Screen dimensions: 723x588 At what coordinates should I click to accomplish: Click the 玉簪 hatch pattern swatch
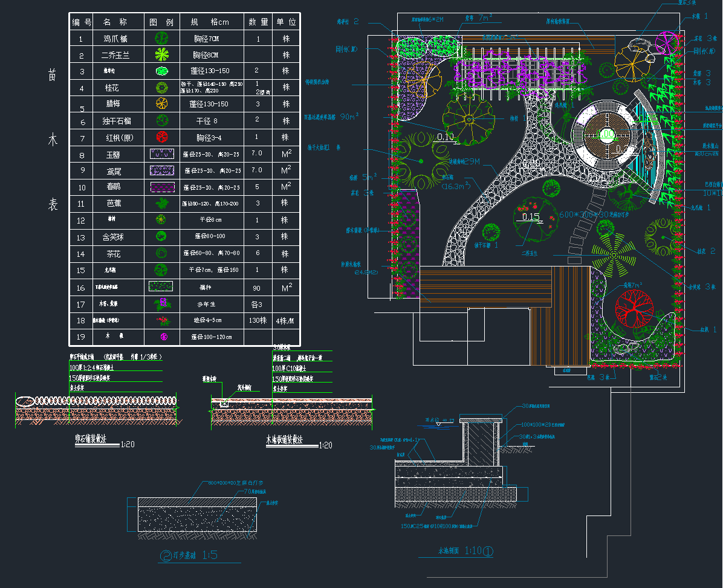[162, 154]
